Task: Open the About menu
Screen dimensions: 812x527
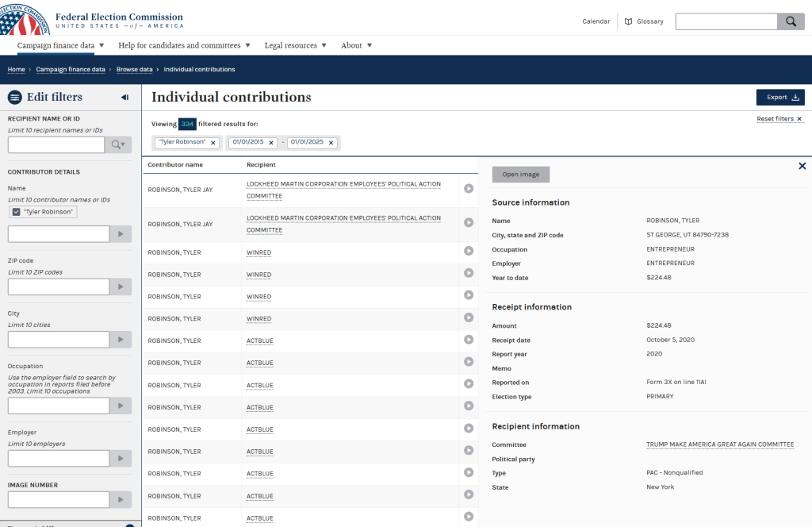Action: 356,45
